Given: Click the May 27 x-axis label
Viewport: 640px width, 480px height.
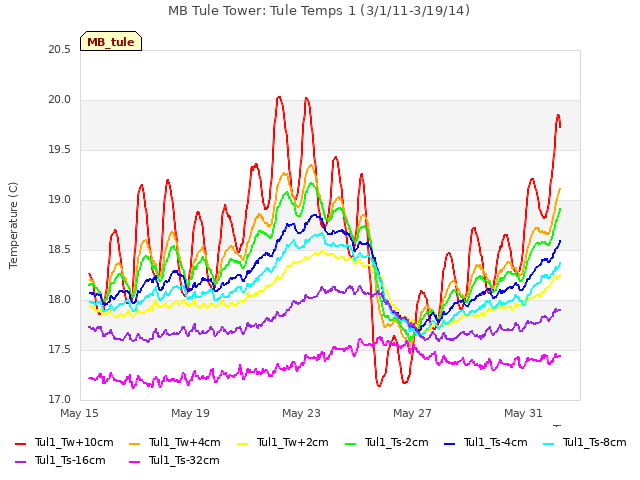Looking at the screenshot, I should click(413, 413).
